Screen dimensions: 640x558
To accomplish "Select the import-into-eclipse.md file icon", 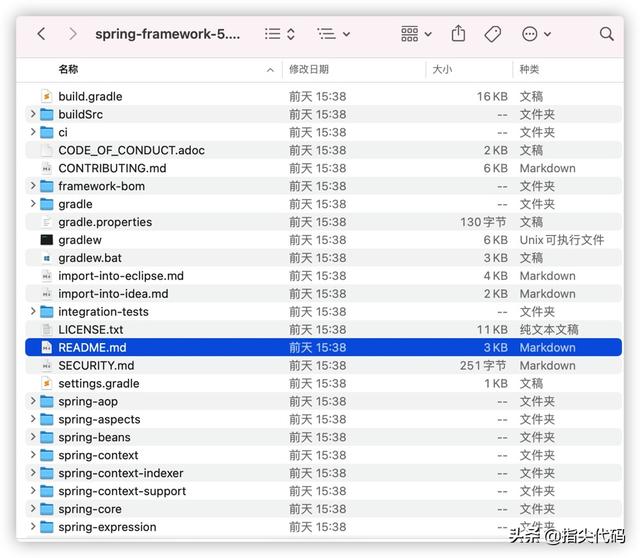I will tap(47, 276).
